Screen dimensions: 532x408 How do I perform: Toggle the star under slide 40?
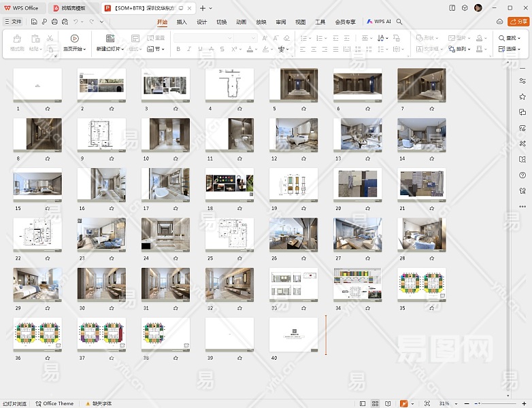pos(303,358)
